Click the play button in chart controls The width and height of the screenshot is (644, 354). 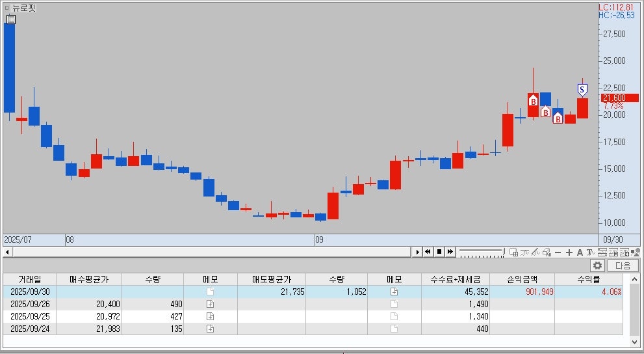coord(418,252)
